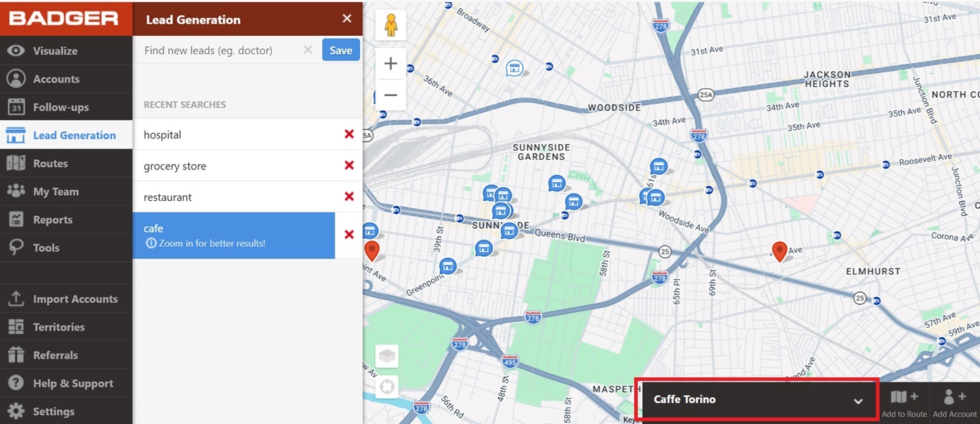This screenshot has height=424, width=980.
Task: Center map on my location crosshair
Action: (387, 387)
